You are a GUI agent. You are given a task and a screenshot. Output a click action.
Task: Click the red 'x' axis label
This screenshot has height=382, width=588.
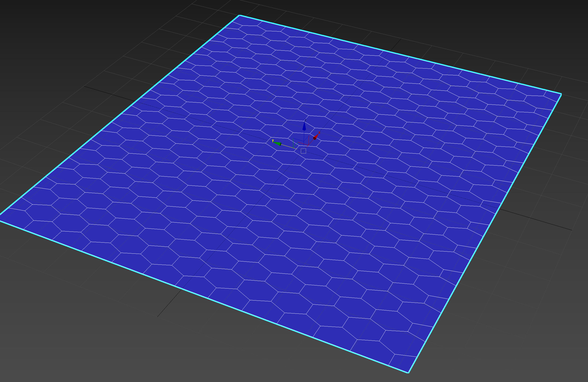pos(319,133)
